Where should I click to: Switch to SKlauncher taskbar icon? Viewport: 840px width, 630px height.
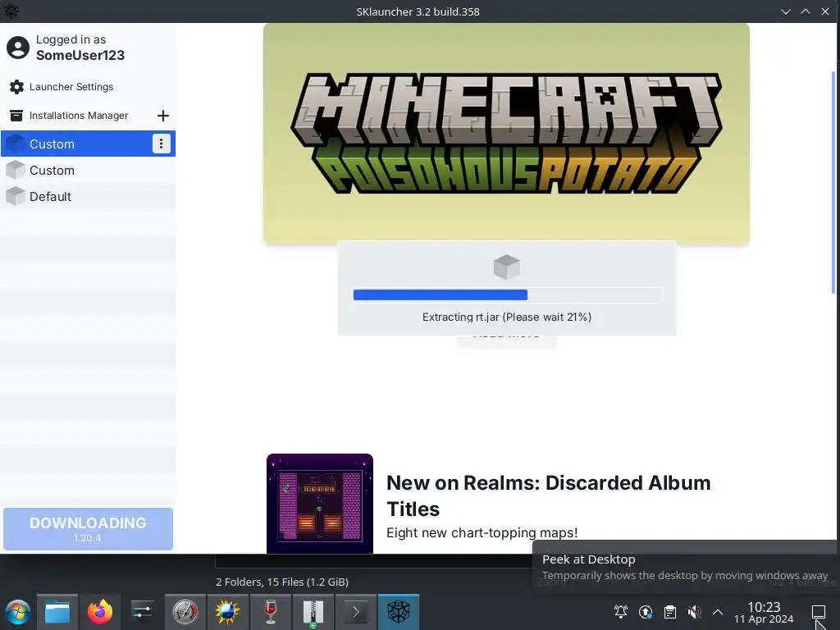(399, 612)
